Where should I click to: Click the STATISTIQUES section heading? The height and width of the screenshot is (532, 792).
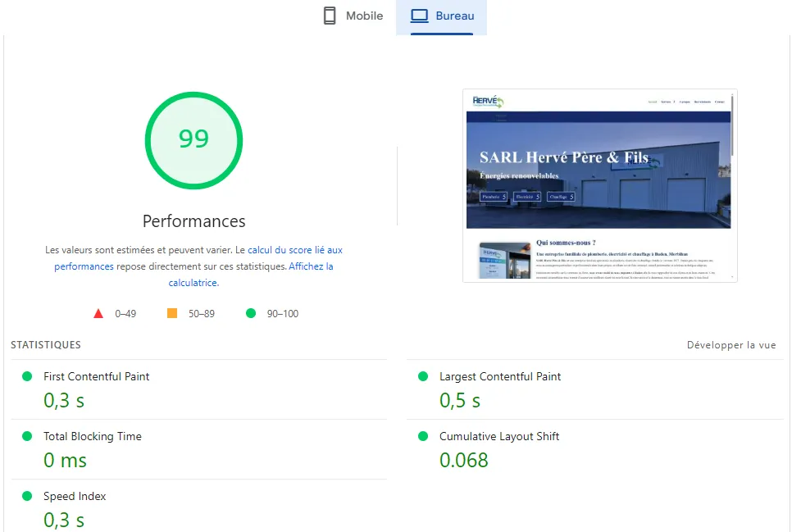[46, 345]
